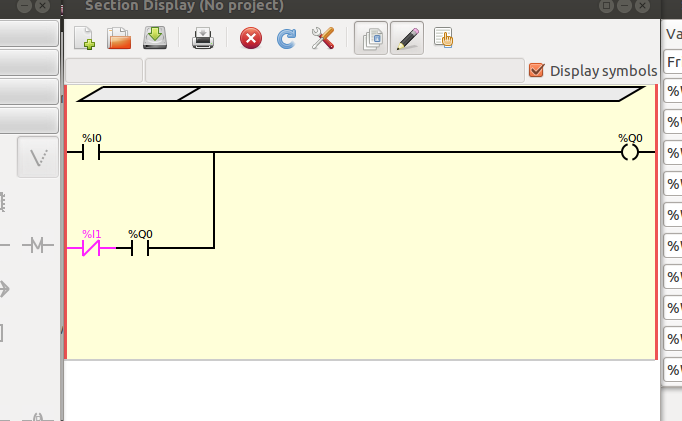Click the New file icon with green plus

84,38
